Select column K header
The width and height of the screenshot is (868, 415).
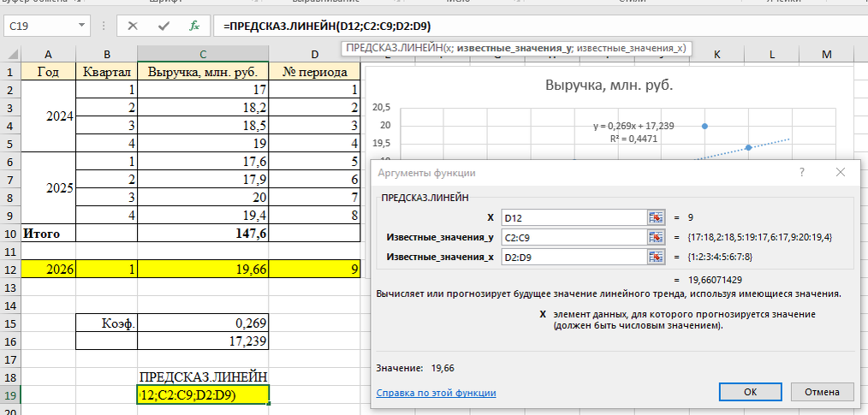716,54
